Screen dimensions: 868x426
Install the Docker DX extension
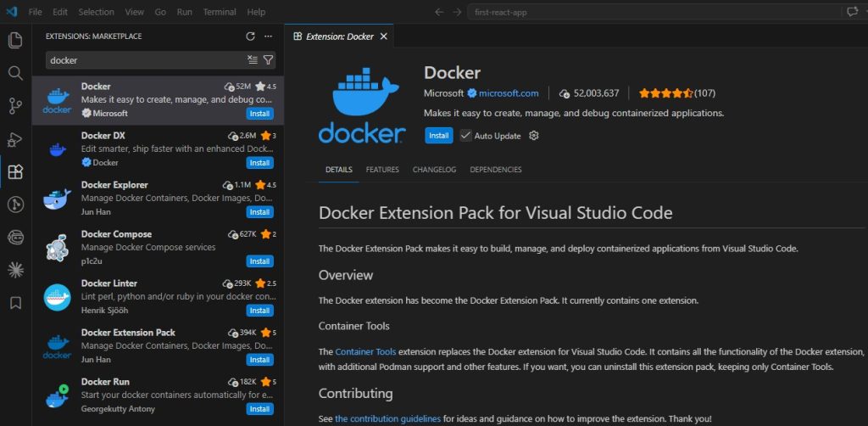(259, 163)
